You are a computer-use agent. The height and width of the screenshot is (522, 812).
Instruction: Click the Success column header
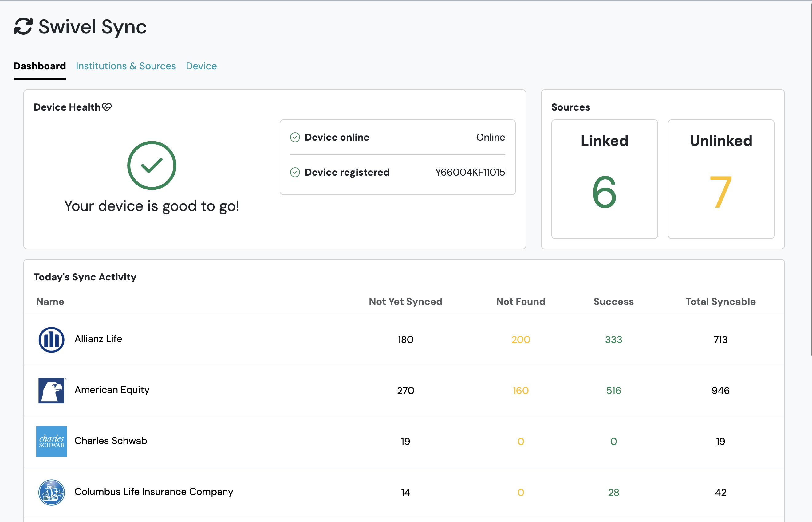613,302
